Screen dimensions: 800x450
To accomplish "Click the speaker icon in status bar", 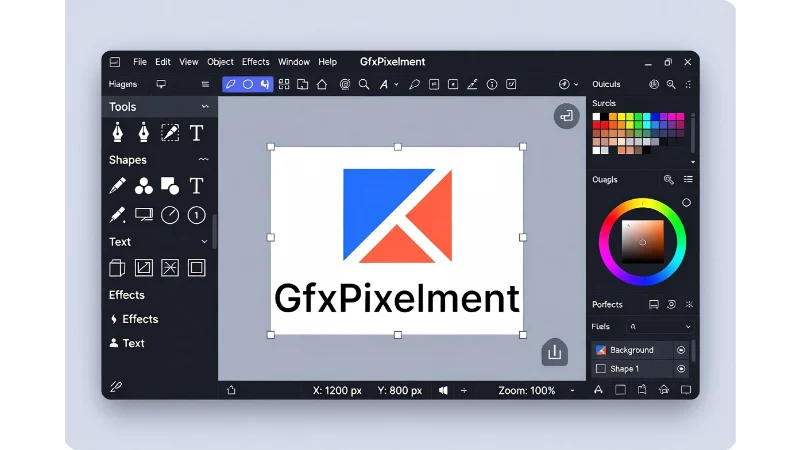I will (x=443, y=390).
